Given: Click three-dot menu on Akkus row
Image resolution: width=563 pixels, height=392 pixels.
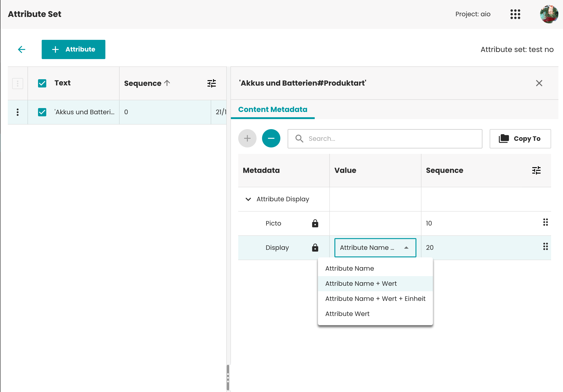Looking at the screenshot, I should pos(18,112).
